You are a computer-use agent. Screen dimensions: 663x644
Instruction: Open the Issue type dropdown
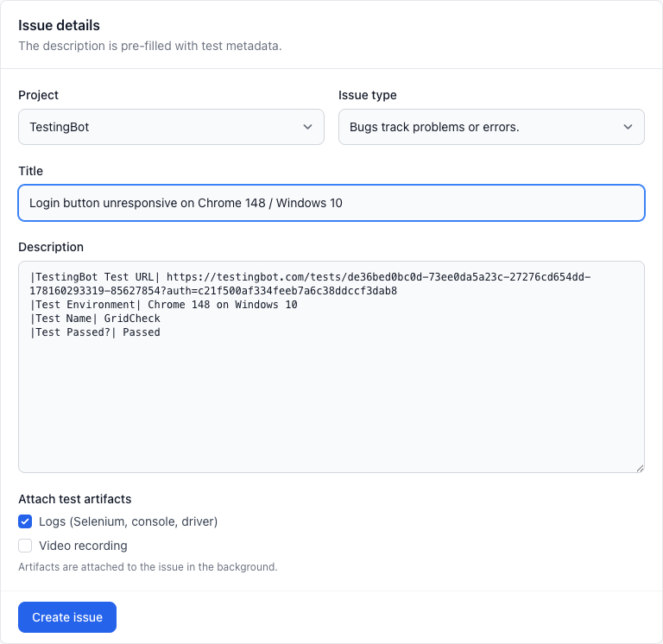(491, 127)
